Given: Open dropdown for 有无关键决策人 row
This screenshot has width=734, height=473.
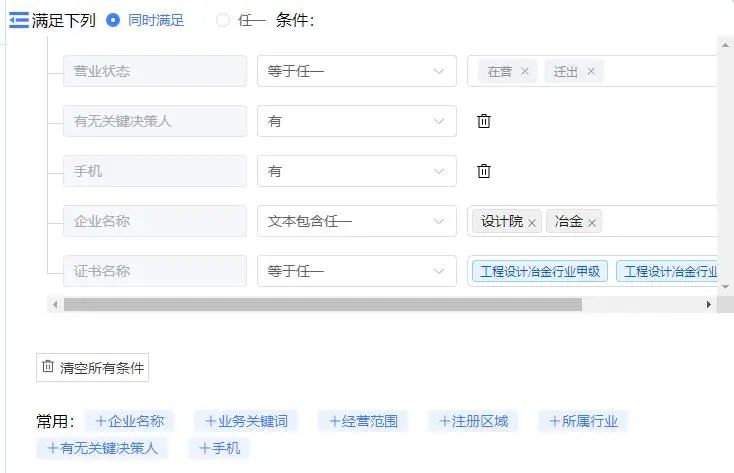Looking at the screenshot, I should [357, 121].
